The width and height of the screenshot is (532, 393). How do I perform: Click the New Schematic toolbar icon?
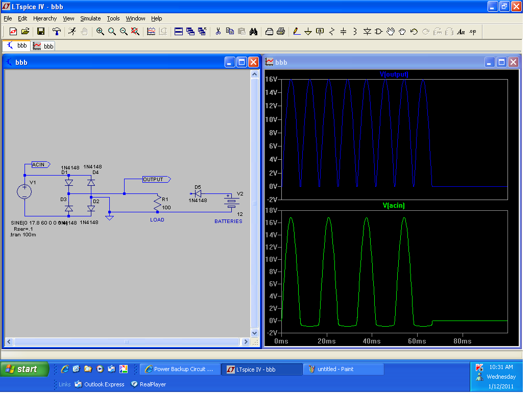coord(13,32)
